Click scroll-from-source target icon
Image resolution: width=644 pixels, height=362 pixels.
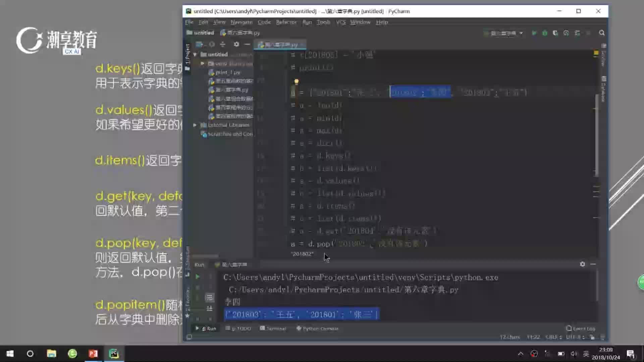tap(212, 44)
